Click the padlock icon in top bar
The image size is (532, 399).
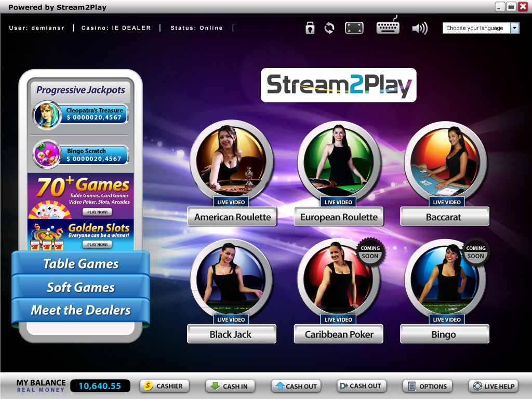pyautogui.click(x=310, y=28)
